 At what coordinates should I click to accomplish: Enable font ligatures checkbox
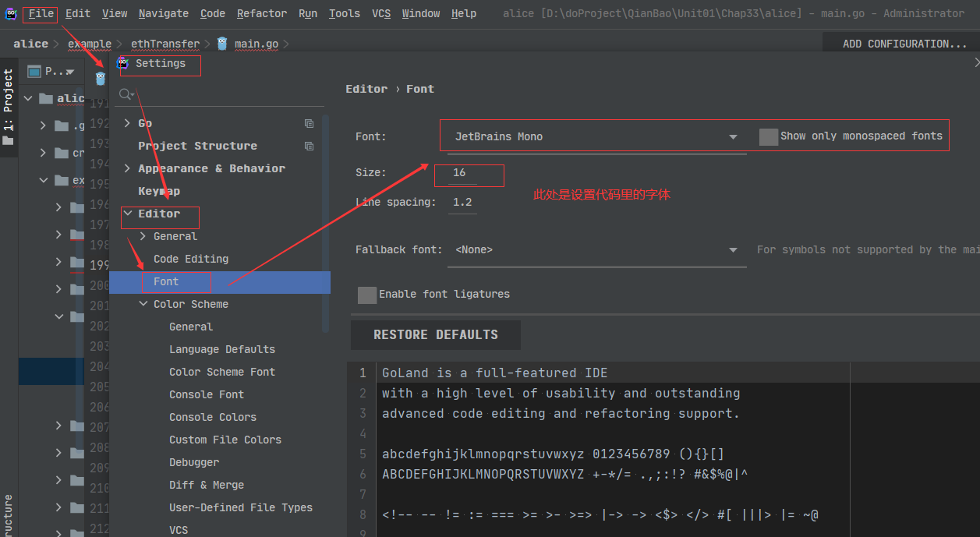coord(367,295)
